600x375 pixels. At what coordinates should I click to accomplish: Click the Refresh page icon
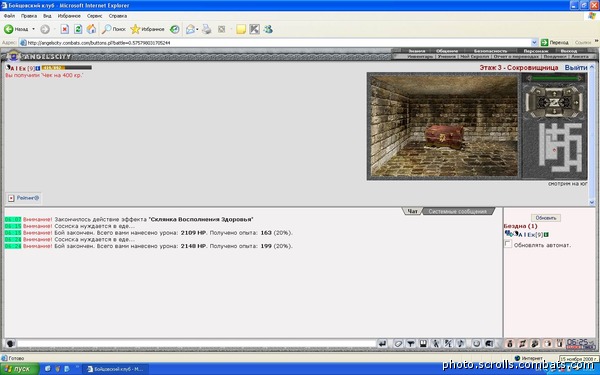(78, 29)
